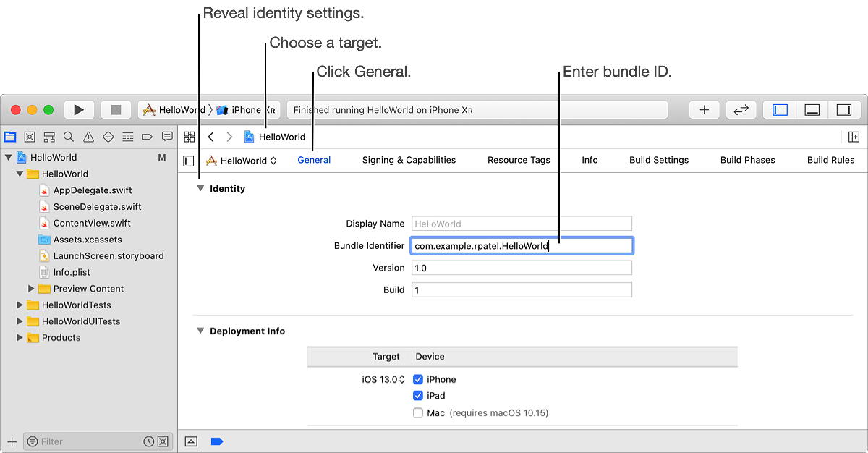Open the Debug navigator icon
868x453 pixels.
128,137
